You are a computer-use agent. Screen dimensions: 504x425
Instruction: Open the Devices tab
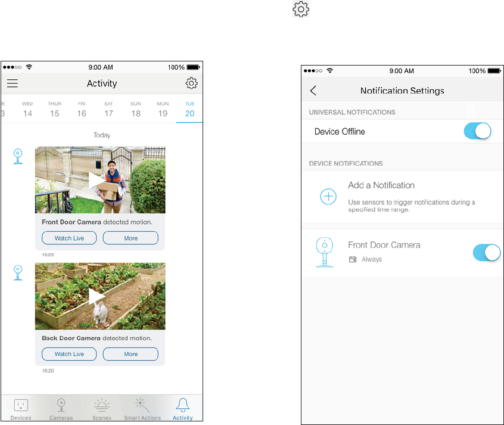click(21, 410)
